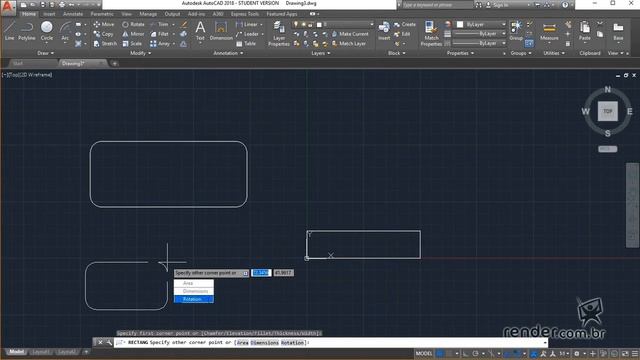Click Make Current layer button
This screenshot has width=640, height=360.
click(x=350, y=34)
